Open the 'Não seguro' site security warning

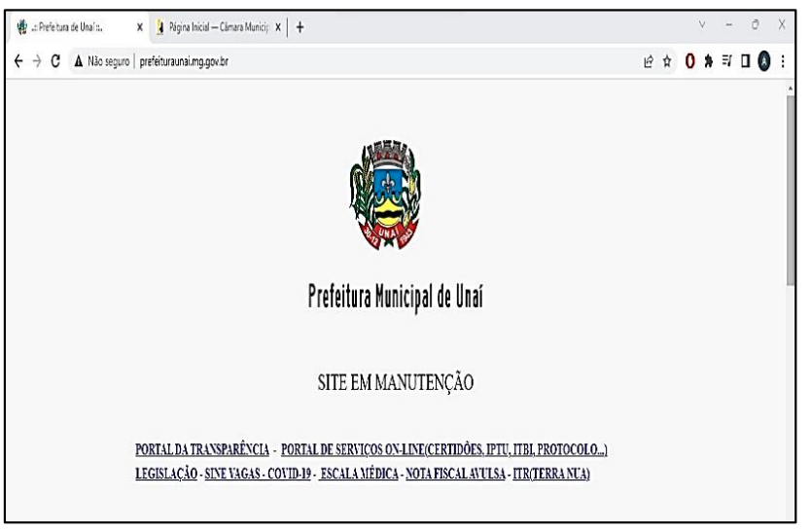pyautogui.click(x=101, y=61)
